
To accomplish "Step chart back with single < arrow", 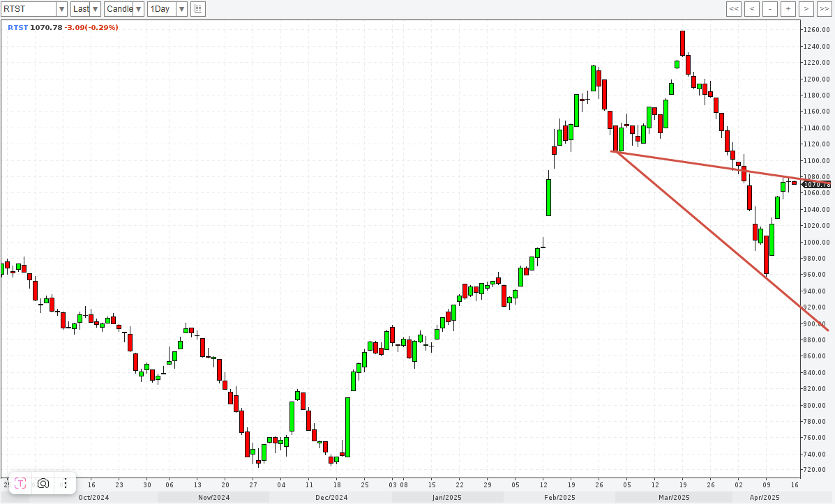I will (x=752, y=9).
